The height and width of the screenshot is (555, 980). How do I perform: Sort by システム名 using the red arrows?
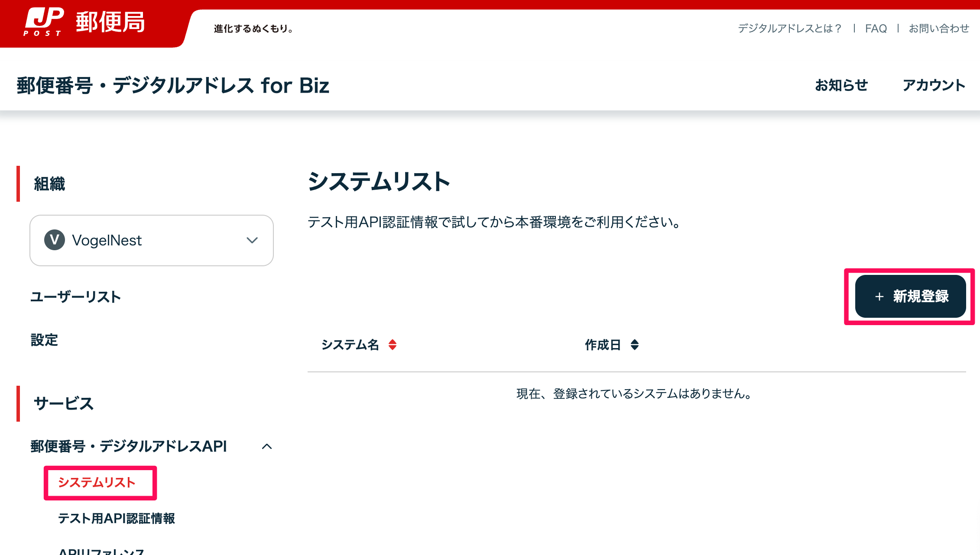393,345
